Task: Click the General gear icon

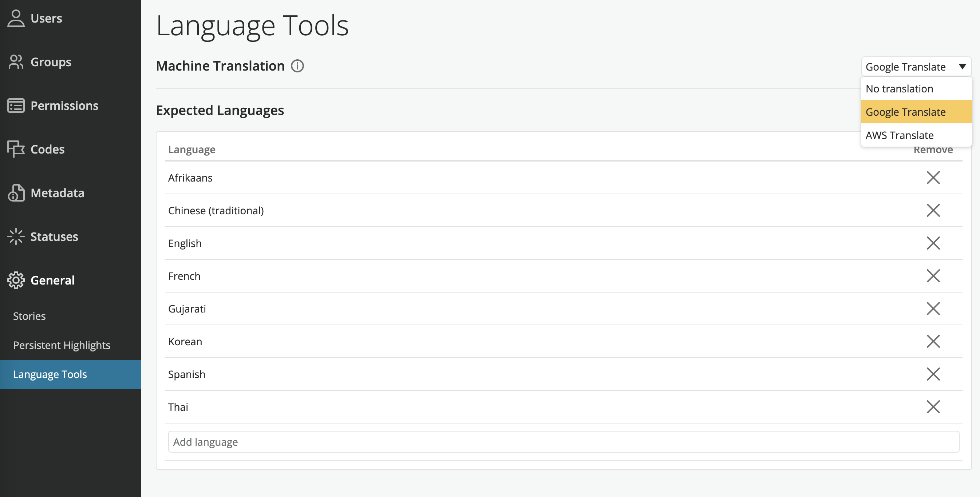Action: [16, 280]
